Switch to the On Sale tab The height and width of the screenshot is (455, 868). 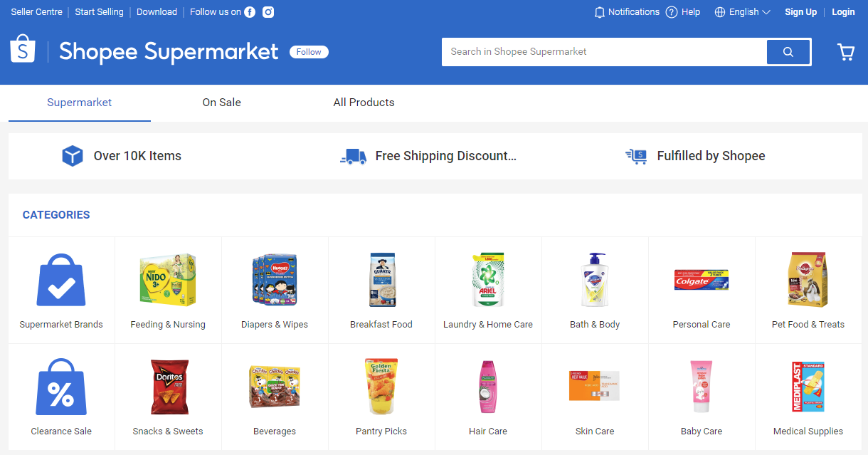coord(221,102)
